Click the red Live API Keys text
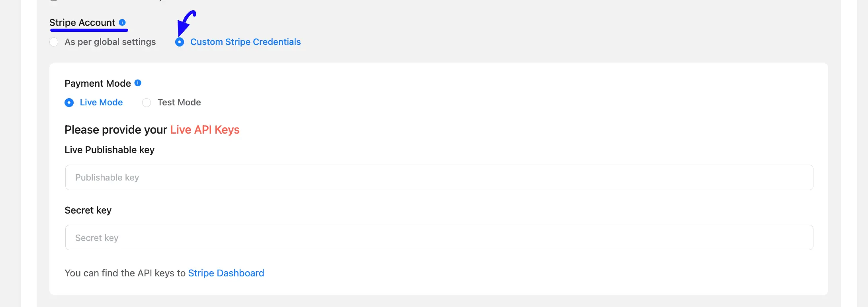 click(205, 130)
